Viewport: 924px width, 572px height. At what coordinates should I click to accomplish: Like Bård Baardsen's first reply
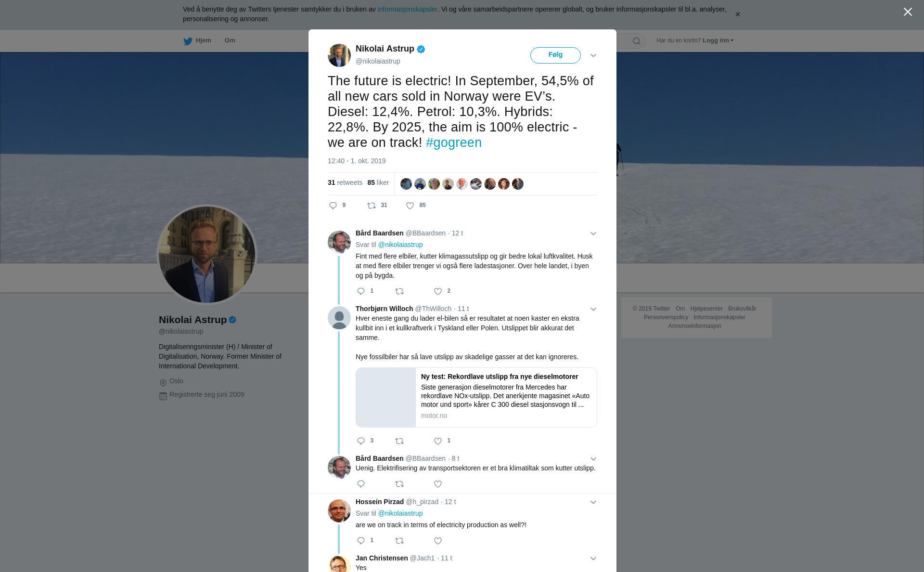[438, 291]
